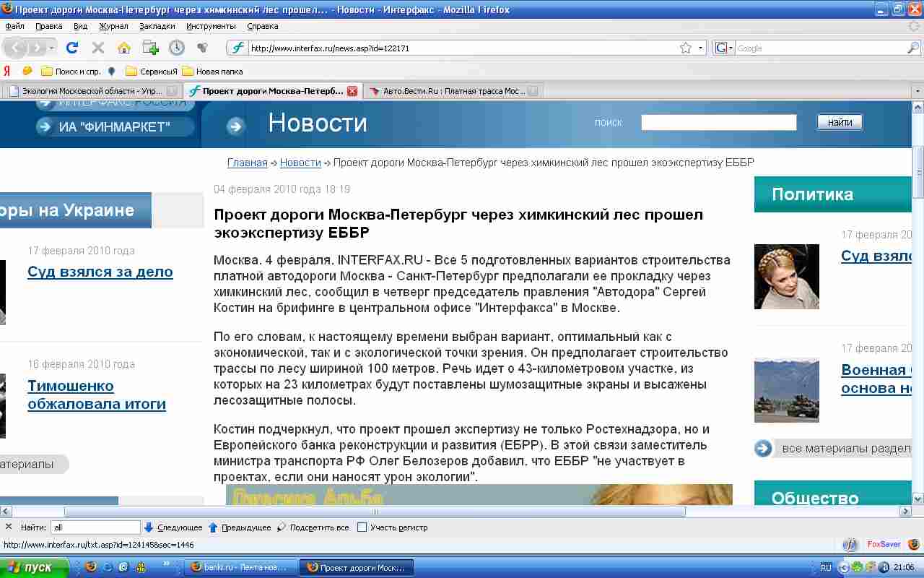924x578 pixels.
Task: Click inside the URL address field
Action: (462, 48)
